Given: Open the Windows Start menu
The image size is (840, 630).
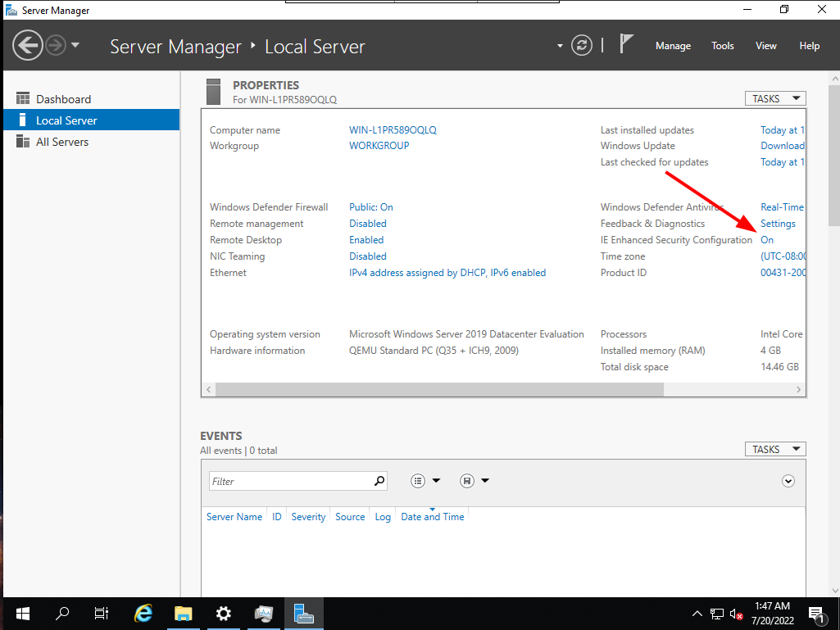Looking at the screenshot, I should pyautogui.click(x=22, y=614).
